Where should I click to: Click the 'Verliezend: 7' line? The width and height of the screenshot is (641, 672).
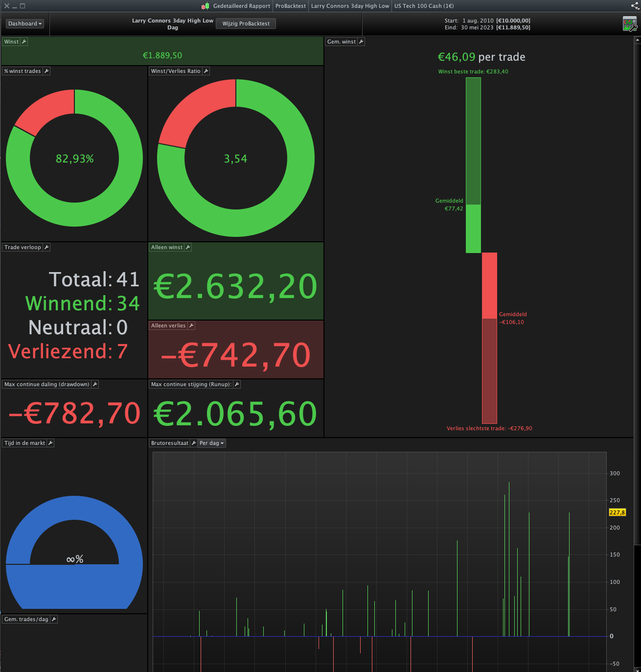click(x=68, y=351)
